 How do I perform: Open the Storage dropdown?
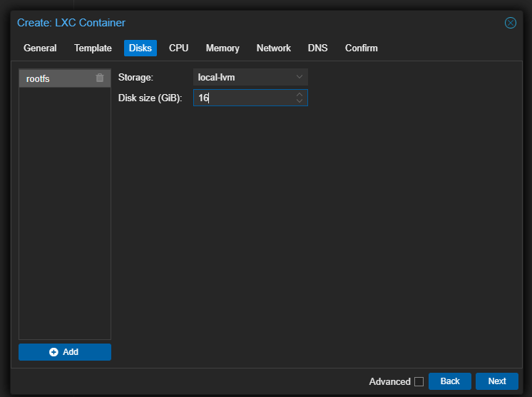pyautogui.click(x=250, y=77)
